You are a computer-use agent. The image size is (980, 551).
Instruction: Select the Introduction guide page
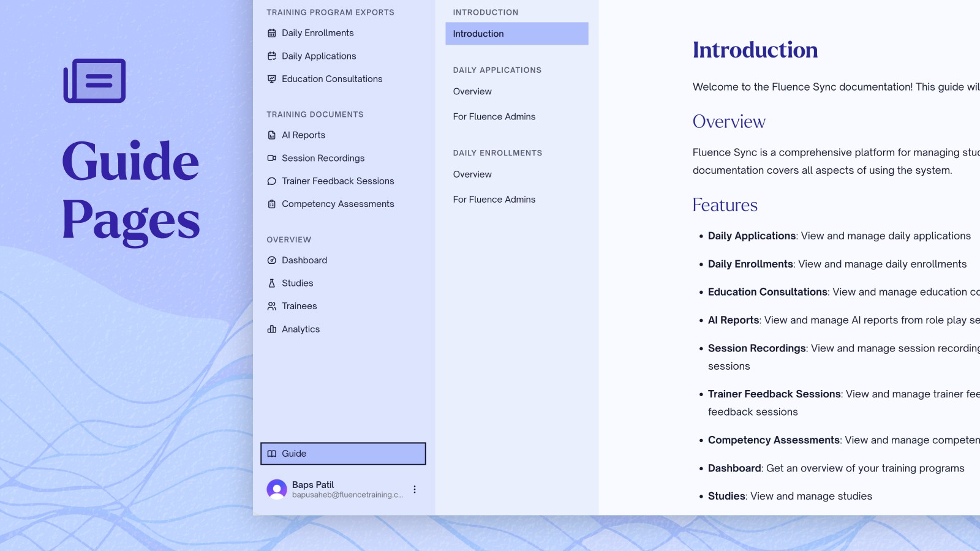pyautogui.click(x=517, y=34)
